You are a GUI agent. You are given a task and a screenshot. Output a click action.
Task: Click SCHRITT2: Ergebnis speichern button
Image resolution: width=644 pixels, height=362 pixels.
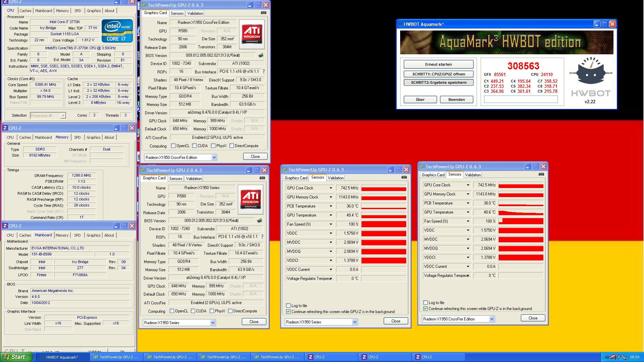438,82
